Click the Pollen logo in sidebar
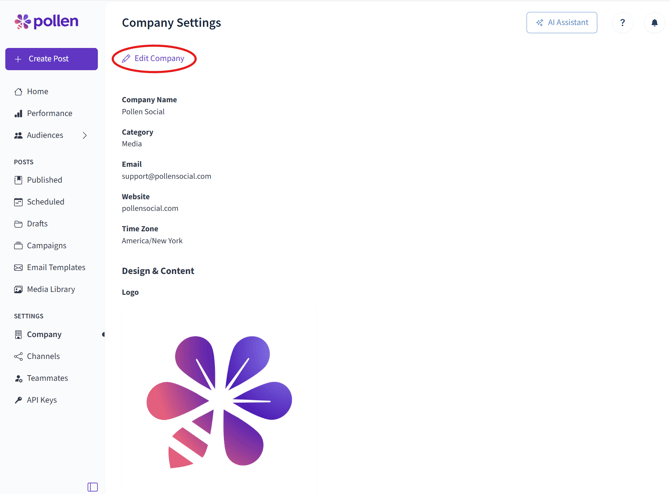670x494 pixels. click(46, 21)
